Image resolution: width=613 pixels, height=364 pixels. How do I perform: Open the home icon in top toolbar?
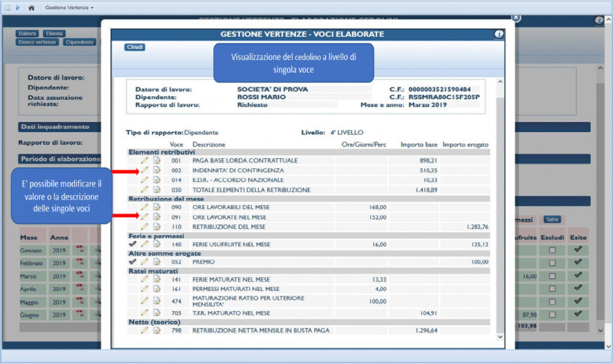(31, 7)
